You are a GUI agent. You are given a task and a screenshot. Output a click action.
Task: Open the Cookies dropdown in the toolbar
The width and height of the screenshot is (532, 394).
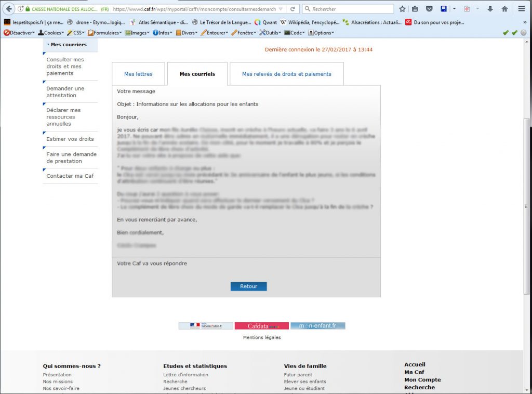coord(51,33)
